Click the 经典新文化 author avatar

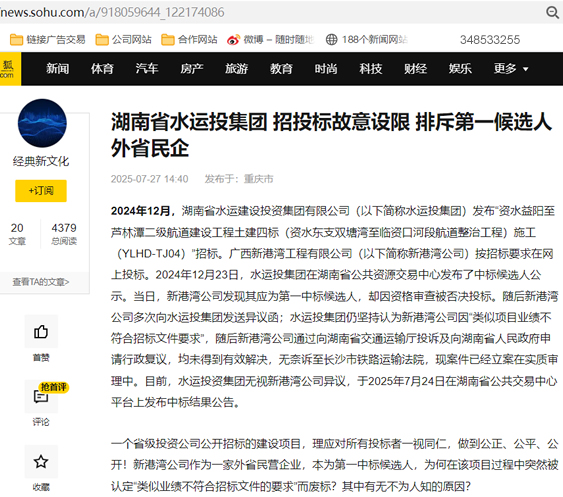[42, 123]
